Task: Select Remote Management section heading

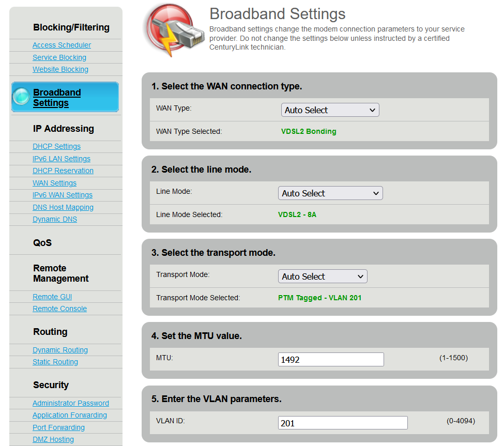Action: pyautogui.click(x=61, y=273)
